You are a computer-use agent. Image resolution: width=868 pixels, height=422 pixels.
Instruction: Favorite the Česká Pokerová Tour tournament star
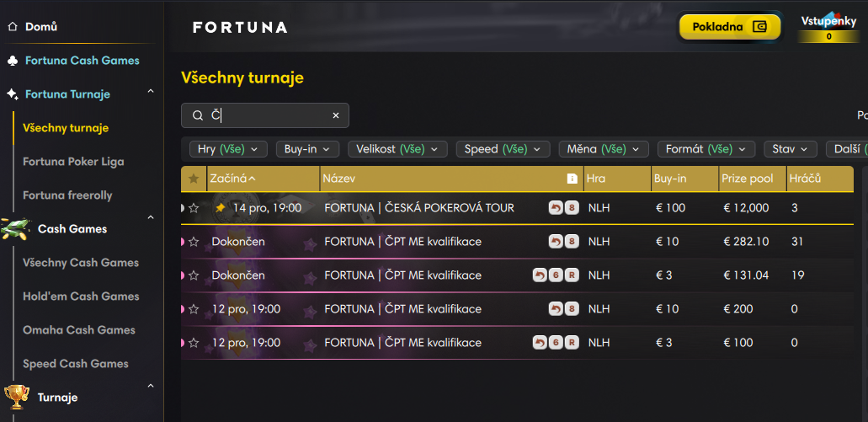pos(193,208)
